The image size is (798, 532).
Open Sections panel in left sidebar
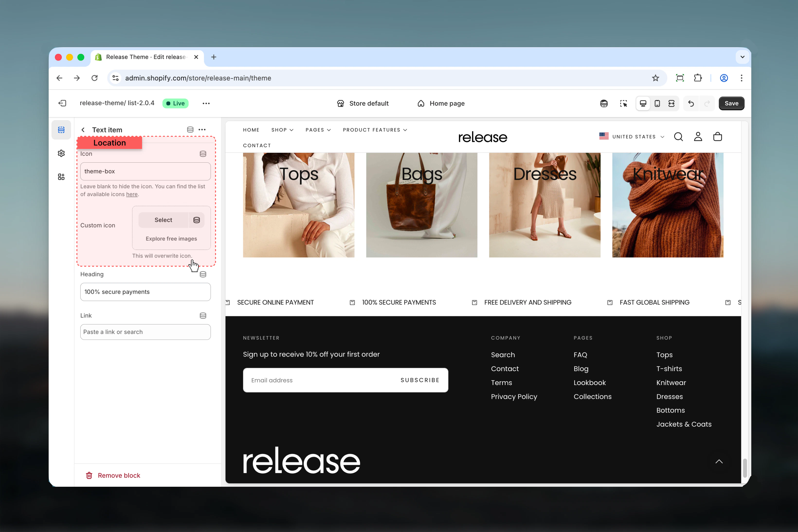tap(61, 130)
